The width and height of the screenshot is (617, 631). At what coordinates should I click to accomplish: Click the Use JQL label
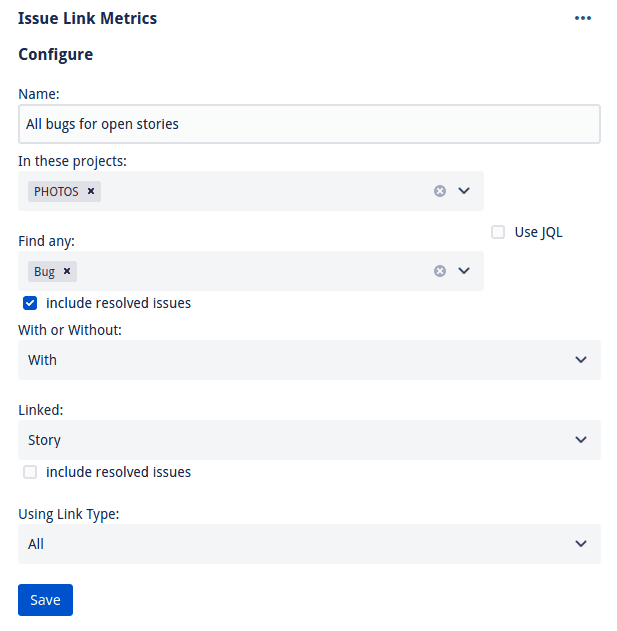point(538,233)
